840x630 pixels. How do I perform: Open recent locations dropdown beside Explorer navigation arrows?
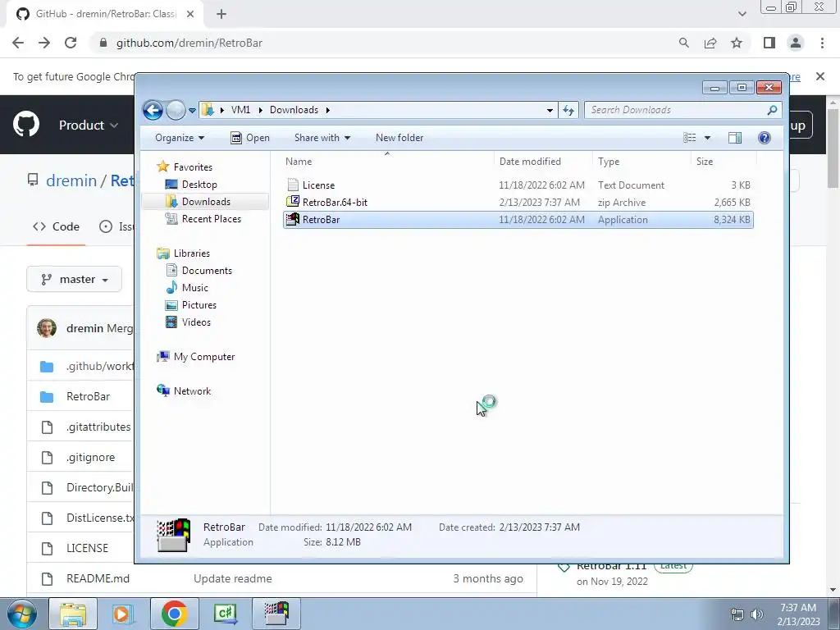point(192,111)
